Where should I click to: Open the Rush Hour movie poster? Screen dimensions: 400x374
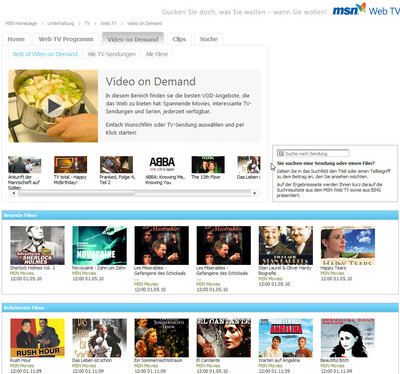[37, 338]
